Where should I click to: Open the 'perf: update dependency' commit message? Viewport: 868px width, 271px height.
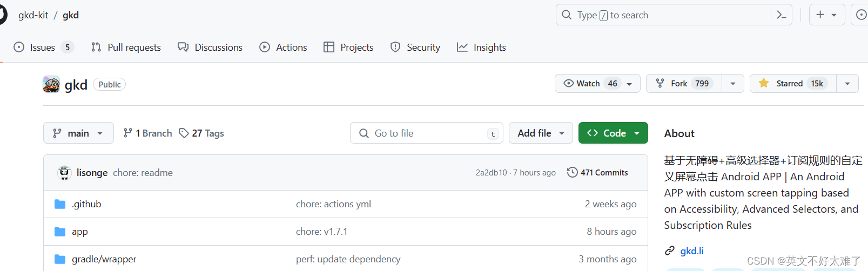[x=348, y=259]
